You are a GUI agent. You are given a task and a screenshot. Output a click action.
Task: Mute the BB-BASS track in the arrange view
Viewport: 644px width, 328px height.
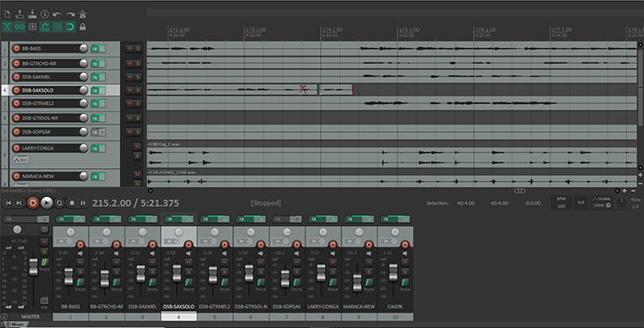coord(130,49)
